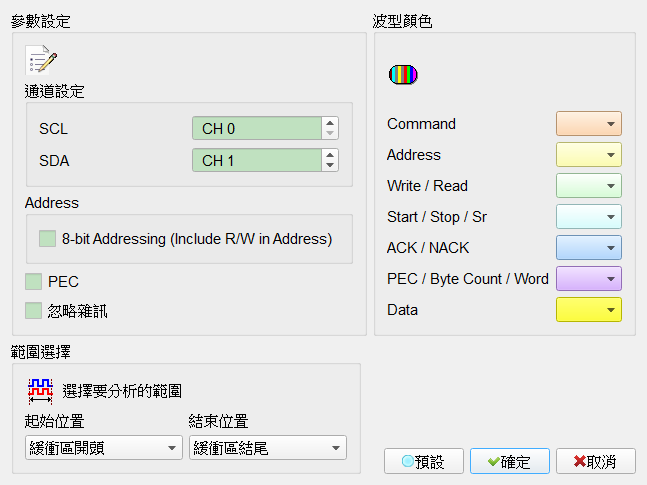
Task: Click the range selection waveform icon
Action: (40, 391)
